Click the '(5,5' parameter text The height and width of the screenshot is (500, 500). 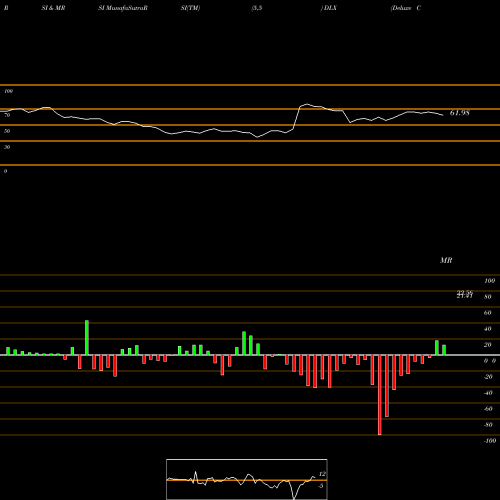tap(257, 8)
